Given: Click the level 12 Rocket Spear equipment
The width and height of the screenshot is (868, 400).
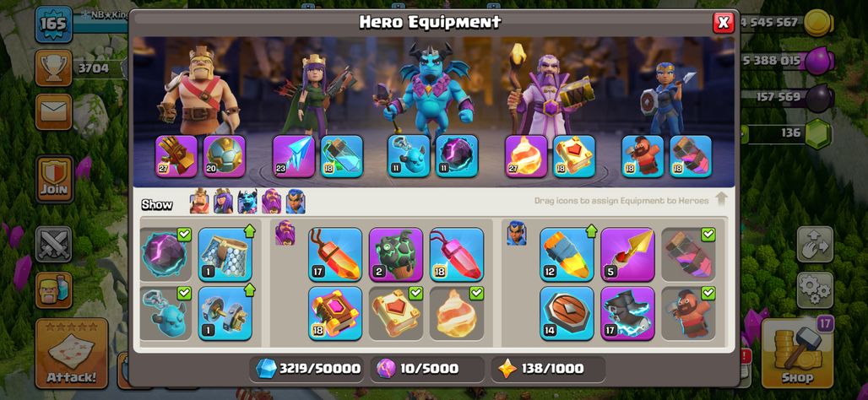Looking at the screenshot, I should (567, 255).
